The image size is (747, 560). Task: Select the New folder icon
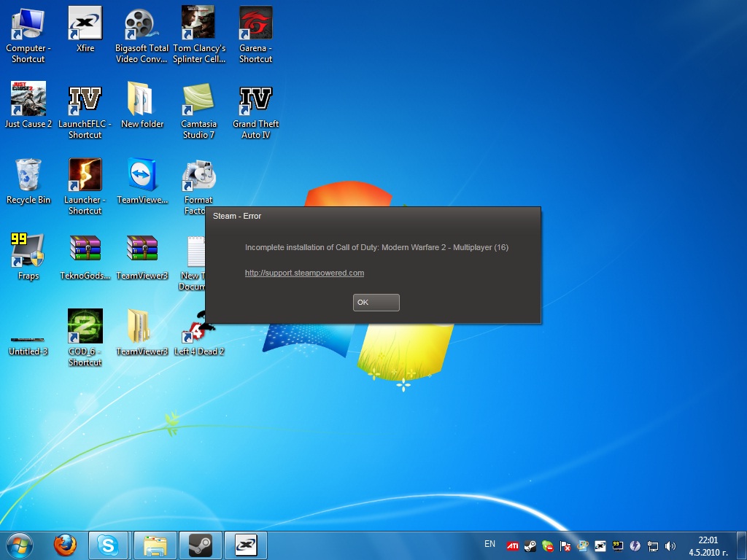(142, 105)
